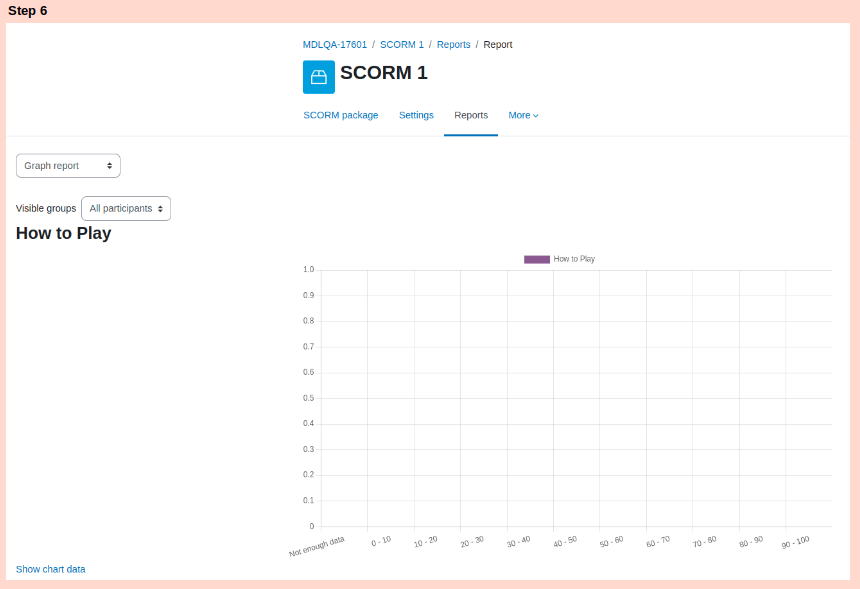The image size is (860, 589).
Task: Click the '30 - 40' axis label
Action: point(519,542)
